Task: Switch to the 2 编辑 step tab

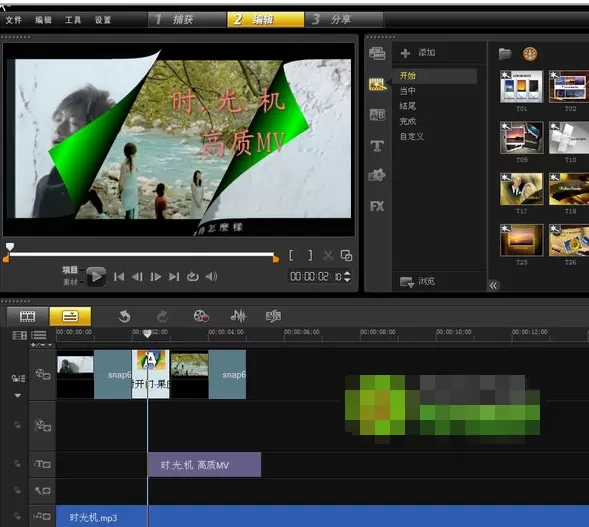Action: 265,20
